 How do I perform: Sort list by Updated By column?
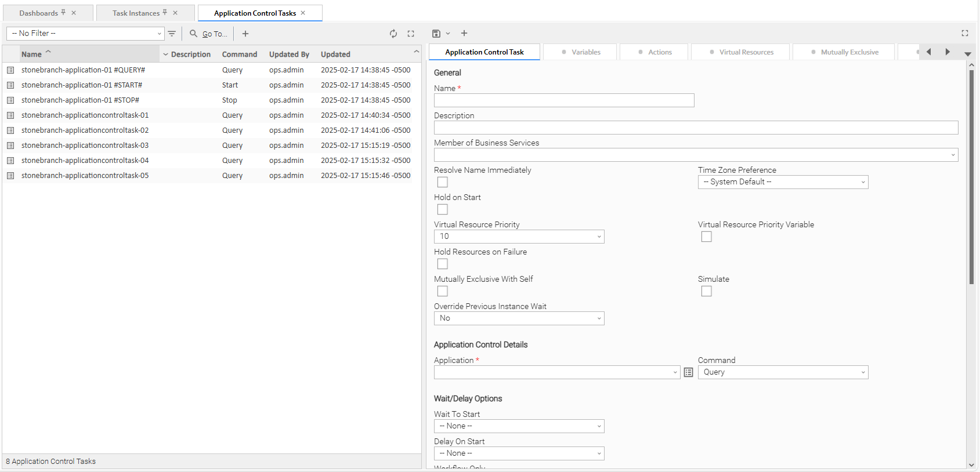coord(289,55)
